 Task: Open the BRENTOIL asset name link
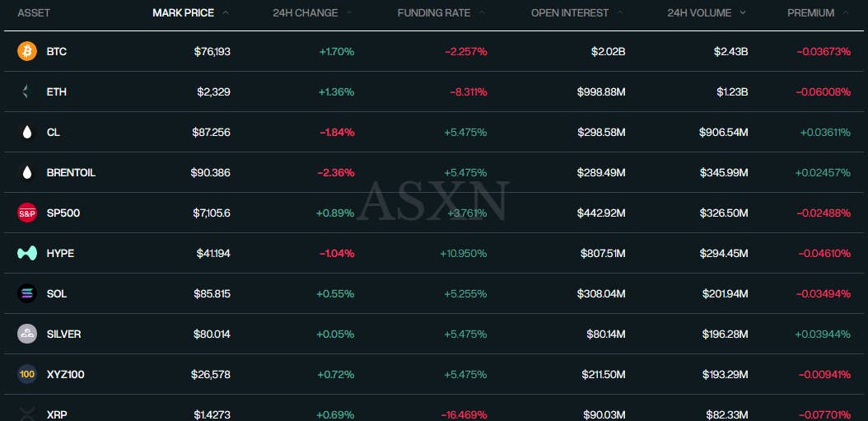coord(71,172)
